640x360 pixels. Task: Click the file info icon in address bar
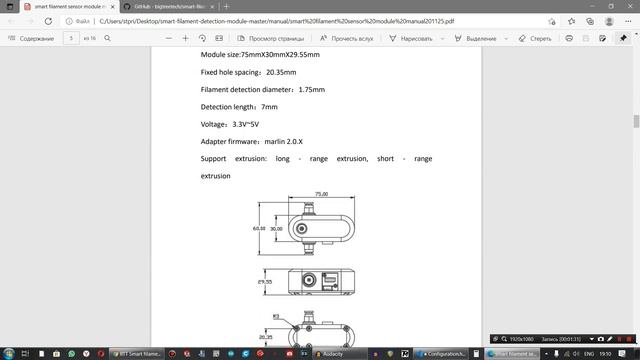click(69, 21)
